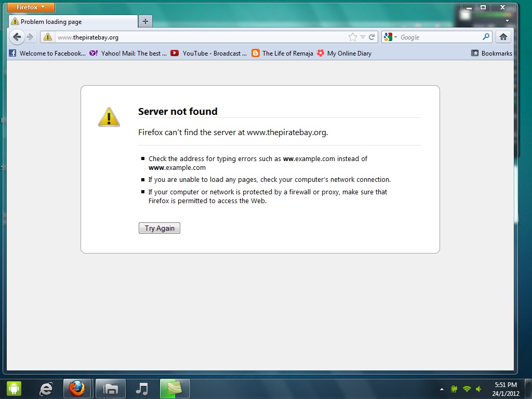Open the address bar history dropdown arrow
Screen dimensions: 532x399
pyautogui.click(x=363, y=37)
